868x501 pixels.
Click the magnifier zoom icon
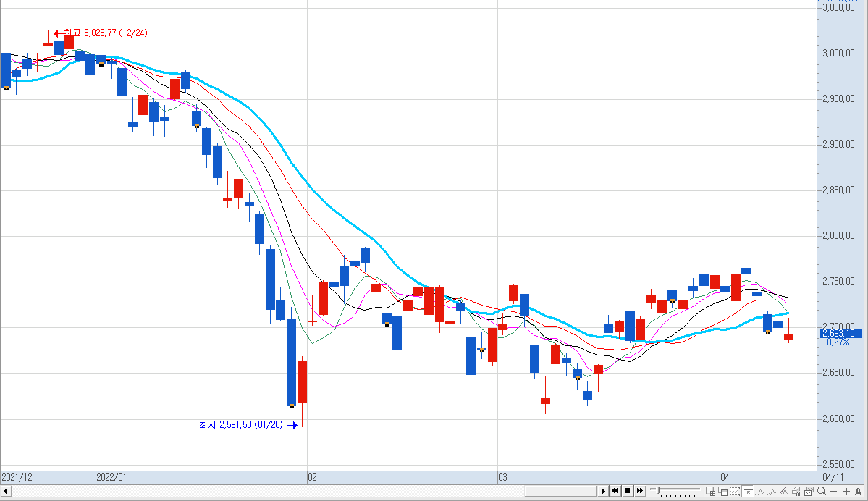[x=822, y=492]
